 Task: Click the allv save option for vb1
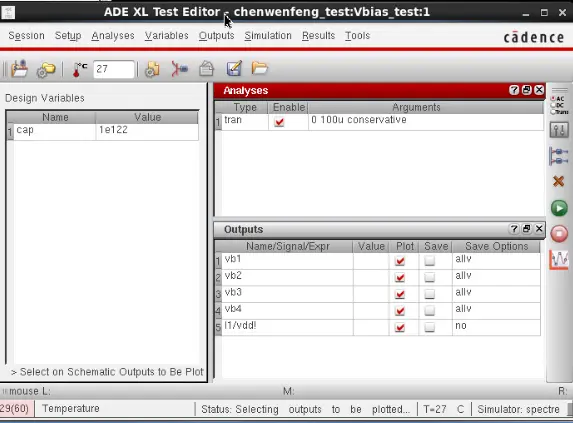(496, 261)
